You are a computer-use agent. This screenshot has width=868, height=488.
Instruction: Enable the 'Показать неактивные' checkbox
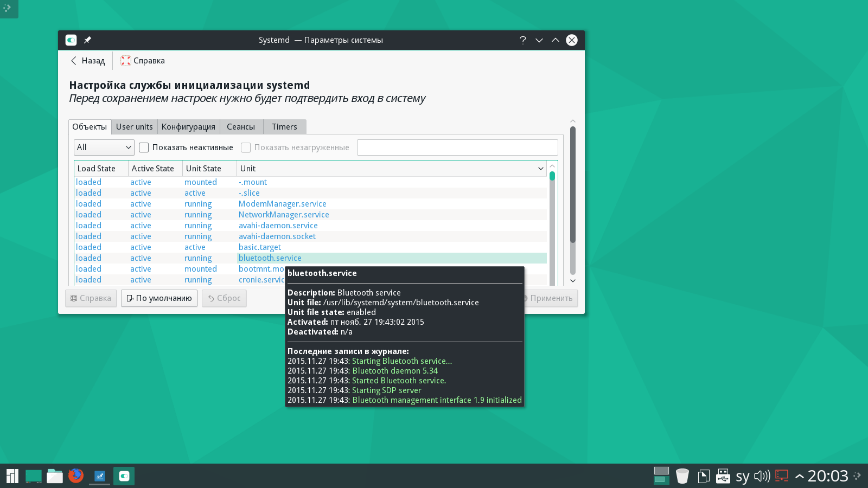point(144,147)
